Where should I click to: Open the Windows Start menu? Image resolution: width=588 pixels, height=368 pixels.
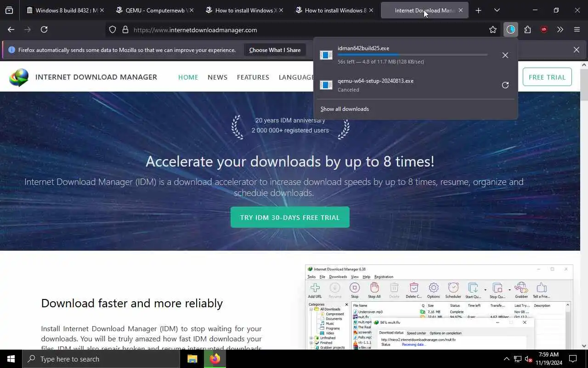11,359
